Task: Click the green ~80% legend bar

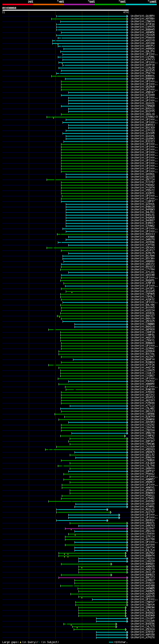Action: [110, 4]
